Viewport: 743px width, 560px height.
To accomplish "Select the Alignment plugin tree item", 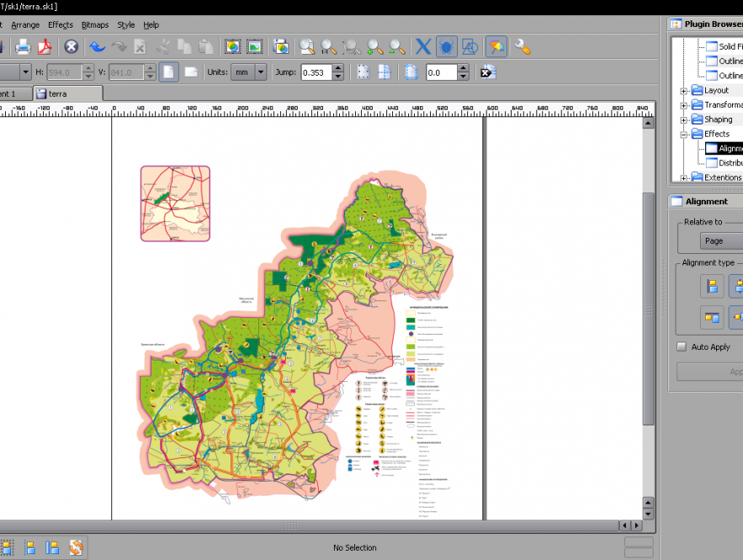I will pos(724,148).
